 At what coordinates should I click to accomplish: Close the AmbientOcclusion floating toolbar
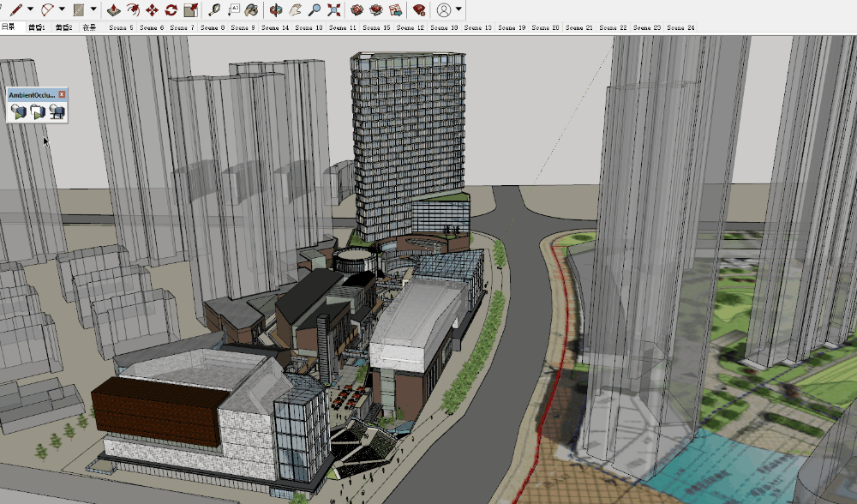coord(63,93)
